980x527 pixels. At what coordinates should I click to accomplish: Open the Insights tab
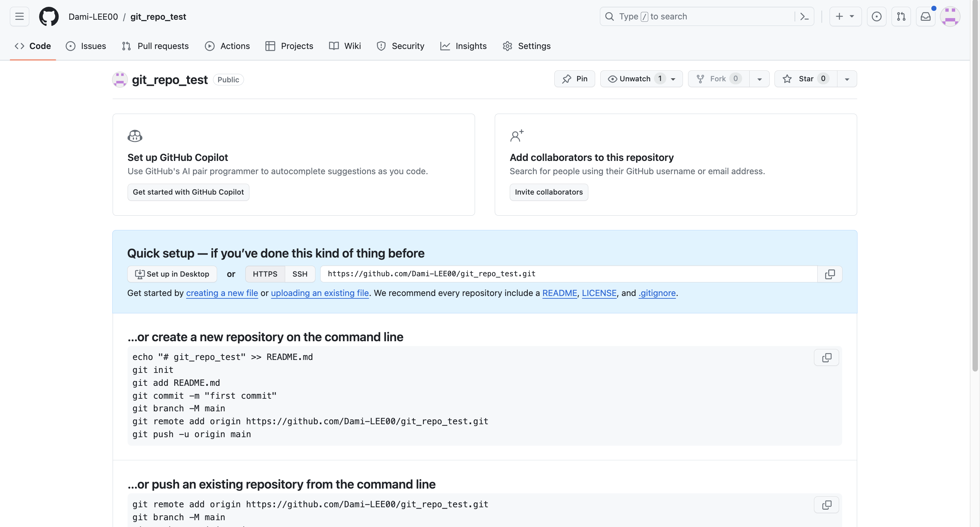point(463,46)
